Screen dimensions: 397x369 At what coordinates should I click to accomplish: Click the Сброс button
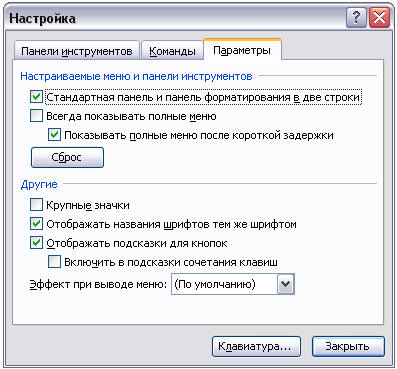pos(67,157)
